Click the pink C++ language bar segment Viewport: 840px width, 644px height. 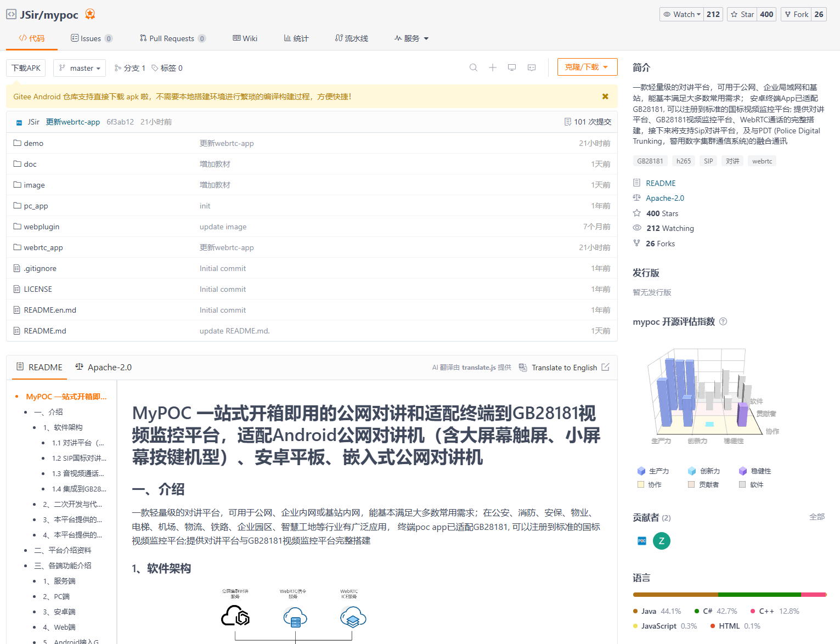coord(813,595)
